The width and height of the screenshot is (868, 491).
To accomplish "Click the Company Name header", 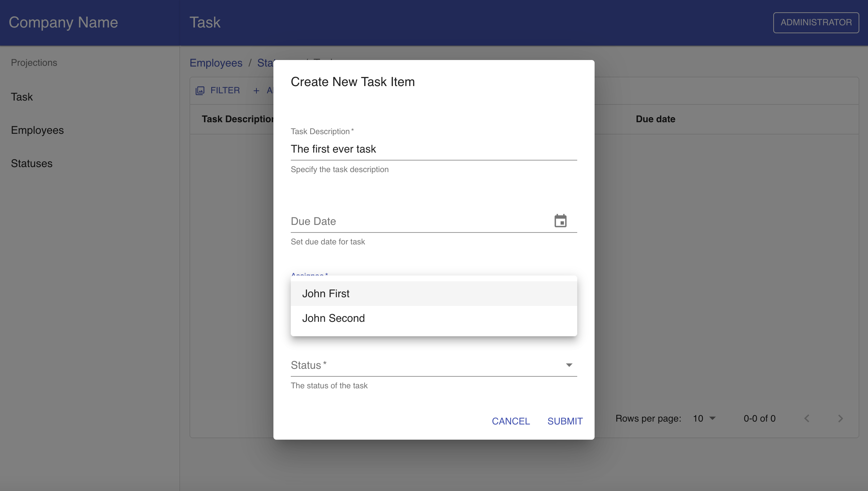I will (63, 22).
